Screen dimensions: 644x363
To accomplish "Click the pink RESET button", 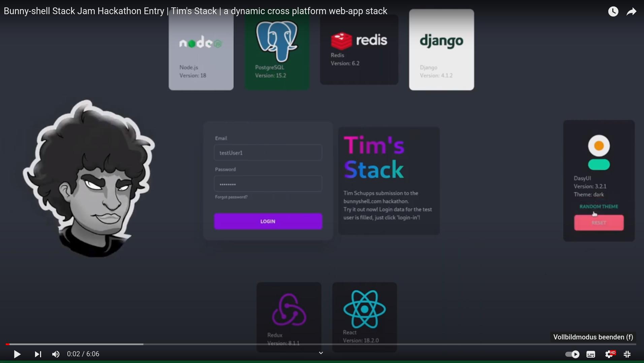I will pos(599,223).
